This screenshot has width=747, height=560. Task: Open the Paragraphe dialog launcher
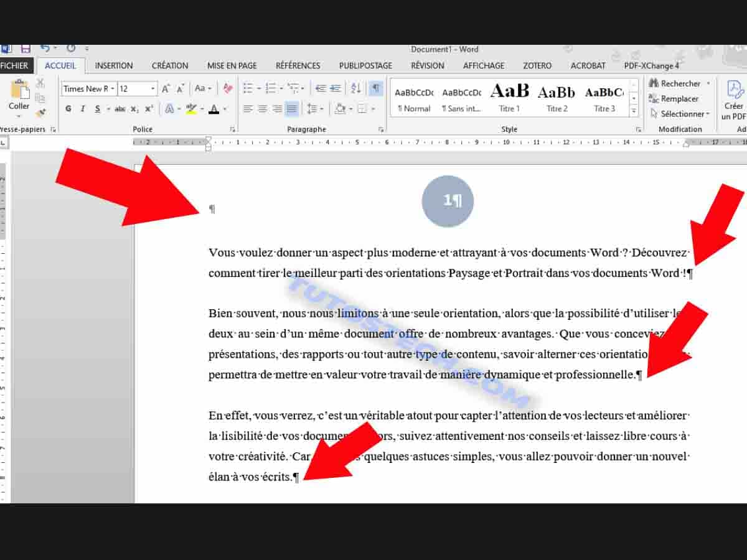pyautogui.click(x=380, y=129)
